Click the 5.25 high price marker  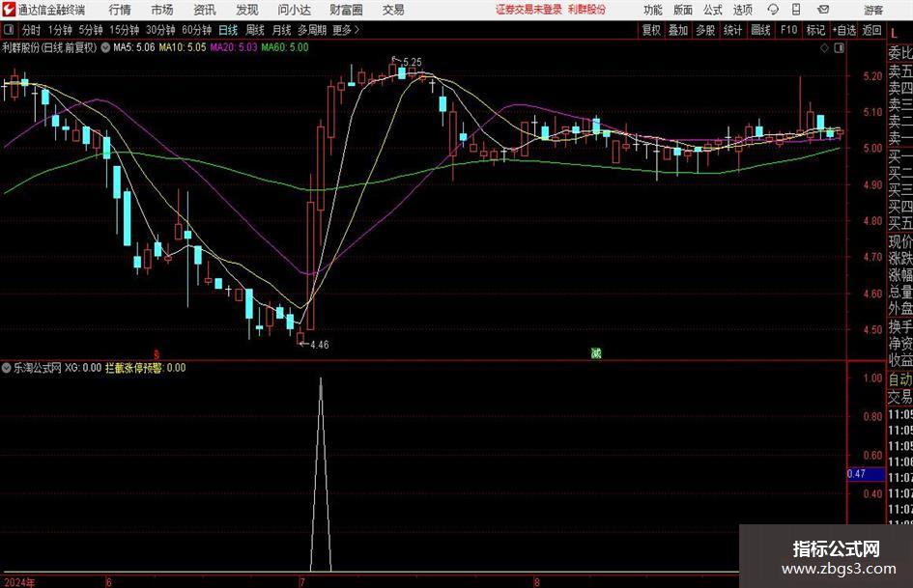point(412,62)
